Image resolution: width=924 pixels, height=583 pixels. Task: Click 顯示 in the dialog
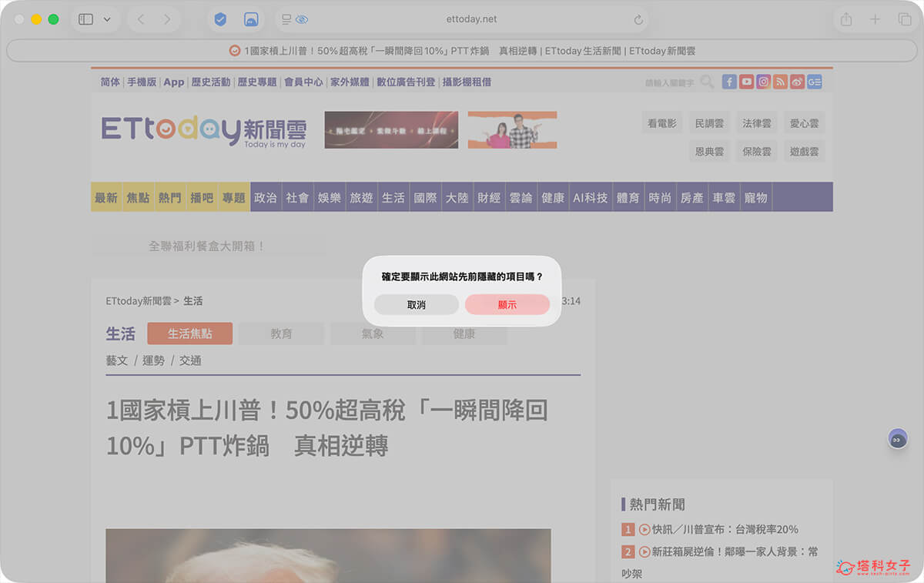pyautogui.click(x=507, y=305)
